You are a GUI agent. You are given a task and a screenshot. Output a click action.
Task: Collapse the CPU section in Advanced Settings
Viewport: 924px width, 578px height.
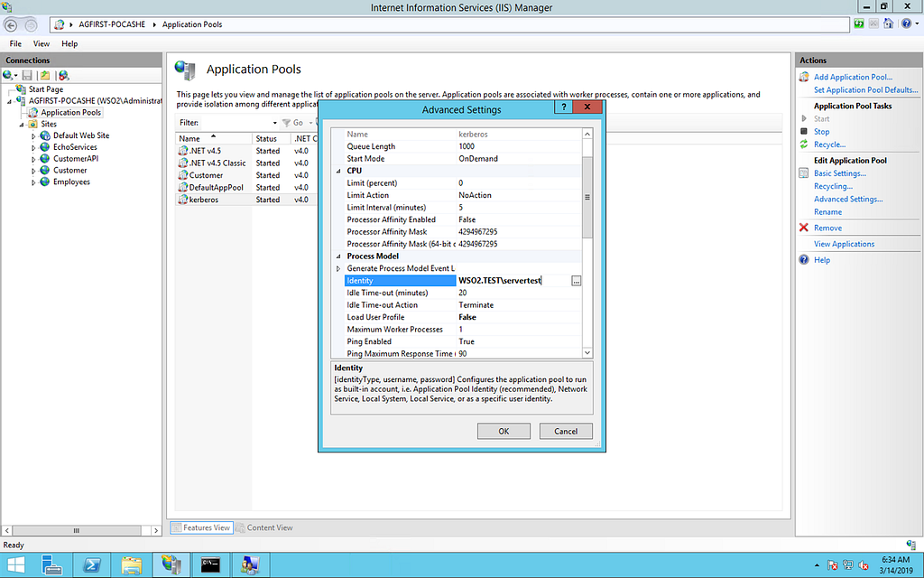pos(338,171)
